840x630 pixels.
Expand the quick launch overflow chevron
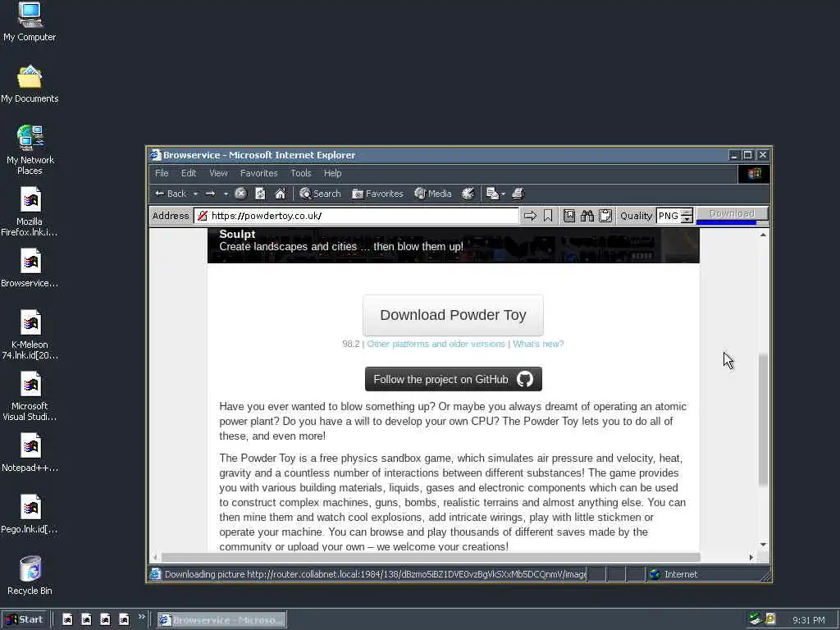click(141, 617)
